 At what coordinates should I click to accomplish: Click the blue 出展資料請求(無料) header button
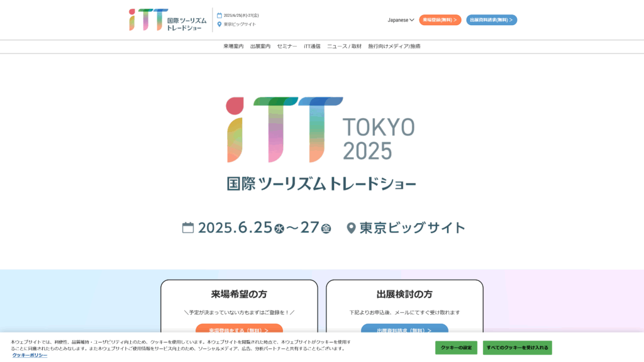tap(491, 19)
